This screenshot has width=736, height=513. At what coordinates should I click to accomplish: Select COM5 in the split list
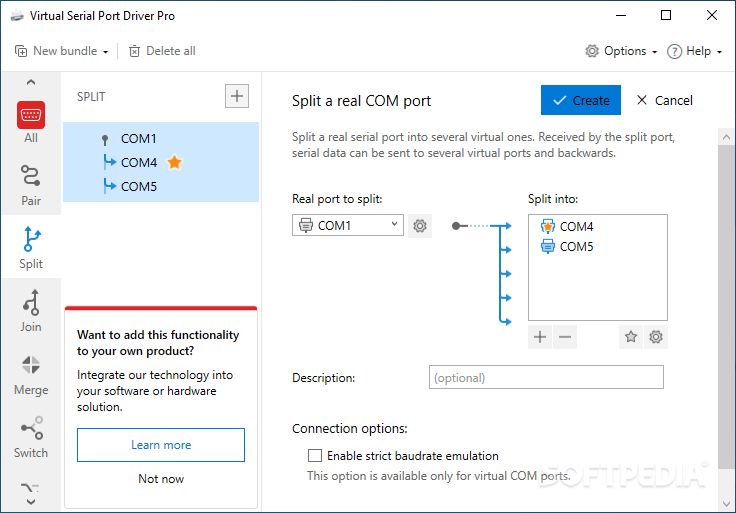[138, 187]
